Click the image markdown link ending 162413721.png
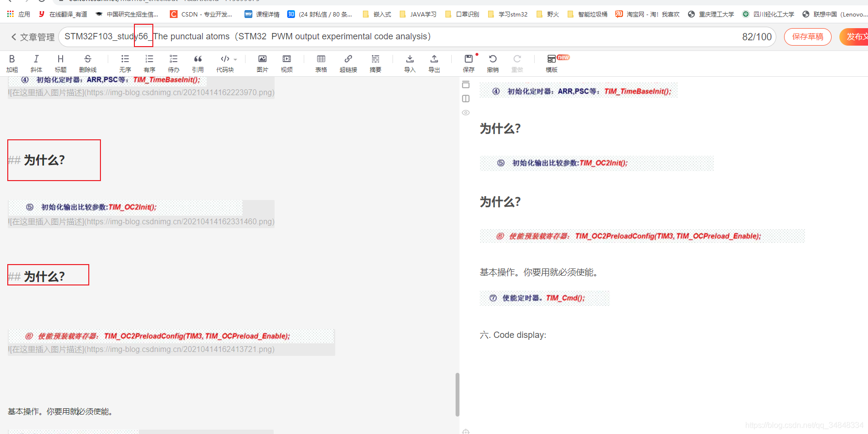Screen dimensions: 868x434 pos(141,349)
